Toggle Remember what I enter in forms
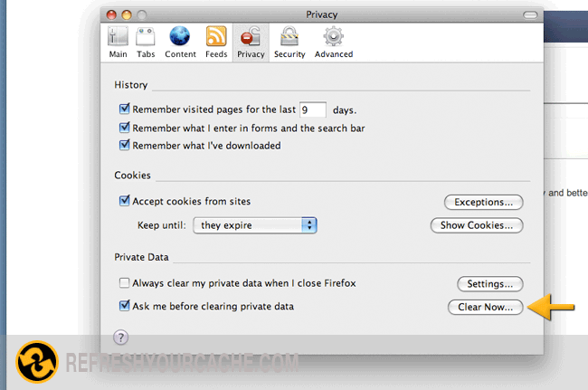Viewport: 588px width, 390px height. [x=124, y=127]
